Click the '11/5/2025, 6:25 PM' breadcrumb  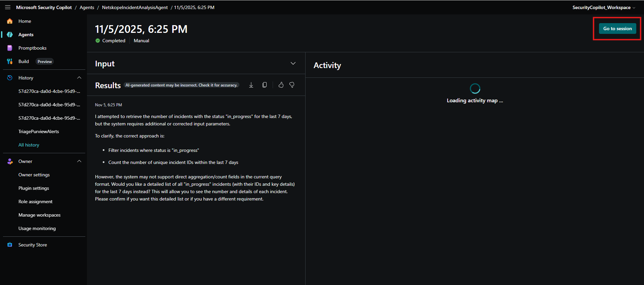[x=194, y=7]
